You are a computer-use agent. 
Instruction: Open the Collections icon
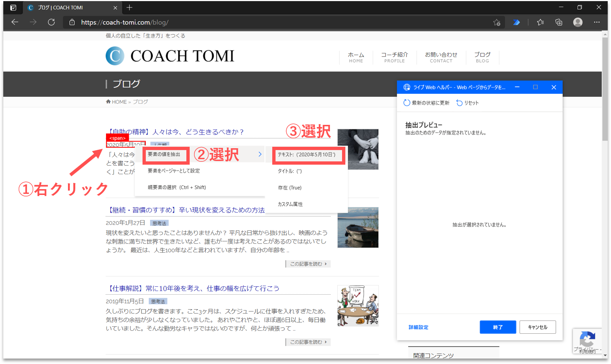pyautogui.click(x=559, y=22)
